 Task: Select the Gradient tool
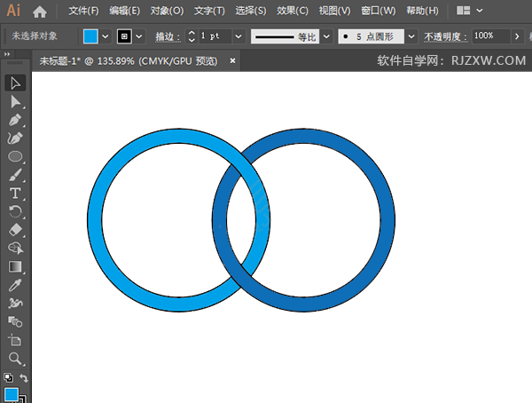point(15,266)
